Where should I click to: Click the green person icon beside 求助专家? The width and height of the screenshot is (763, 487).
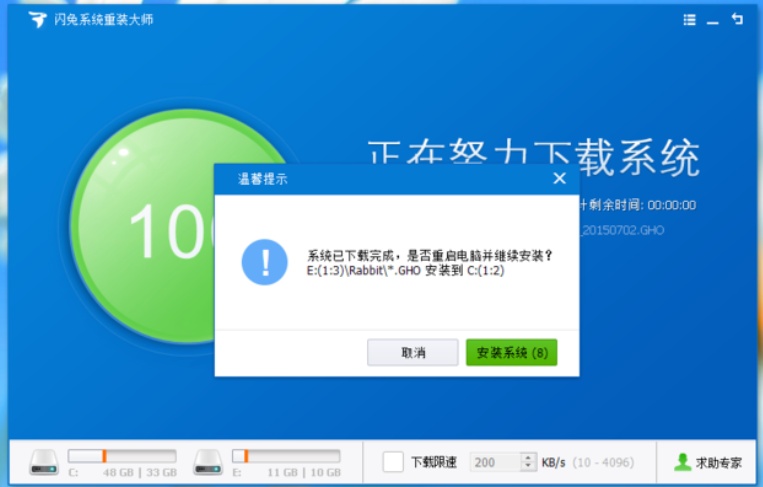[683, 462]
